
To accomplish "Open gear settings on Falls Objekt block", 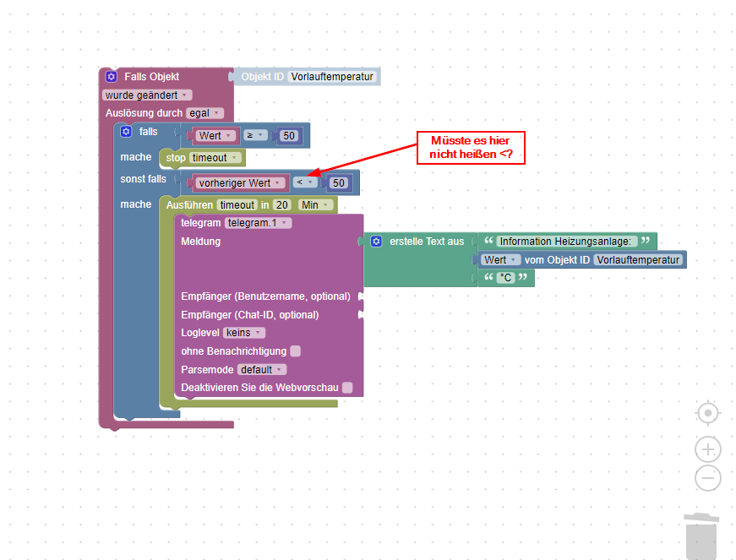I will (x=112, y=77).
